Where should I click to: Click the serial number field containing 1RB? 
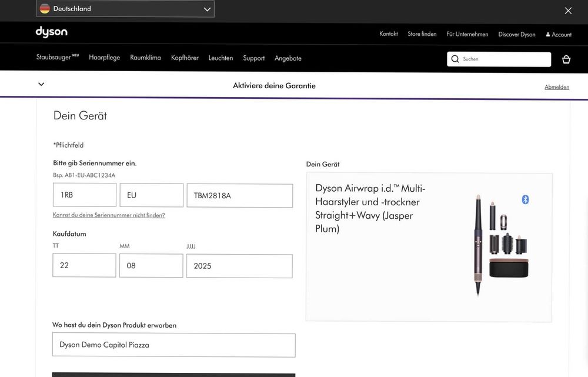pyautogui.click(x=84, y=195)
